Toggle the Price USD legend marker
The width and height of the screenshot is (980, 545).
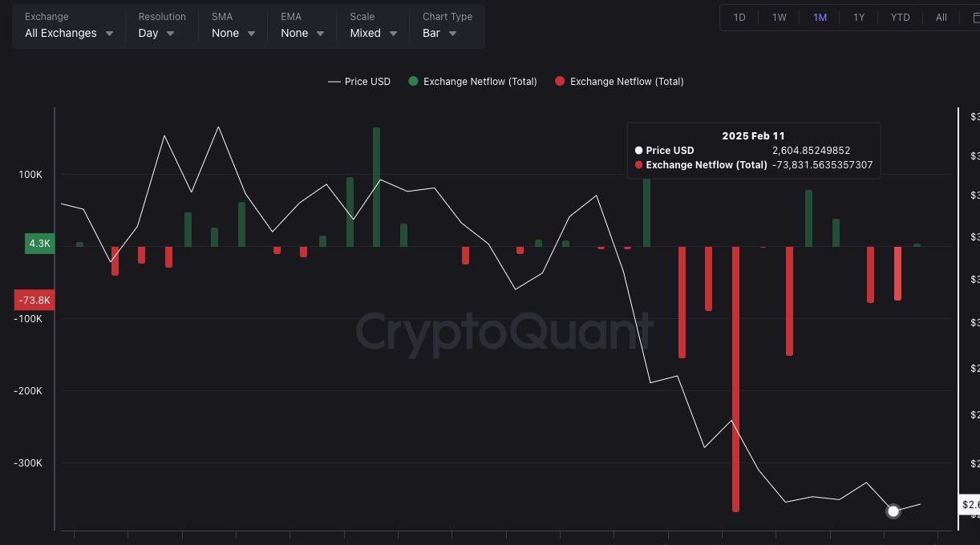tap(333, 81)
